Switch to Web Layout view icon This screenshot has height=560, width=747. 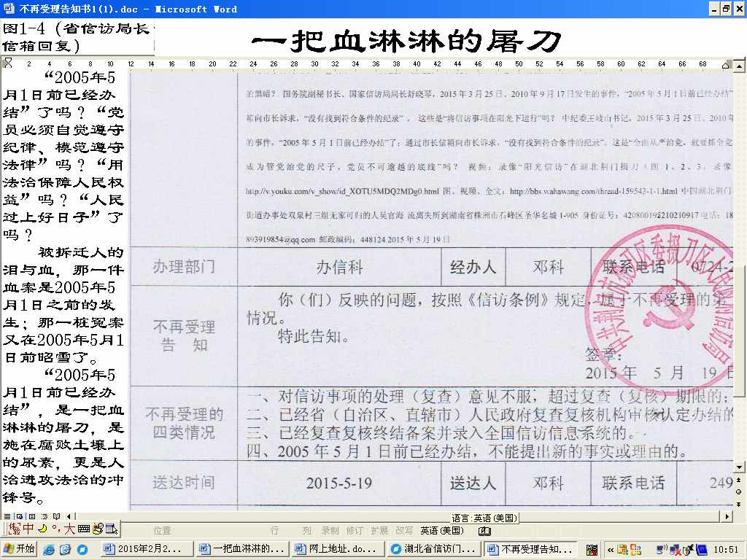coord(18,517)
